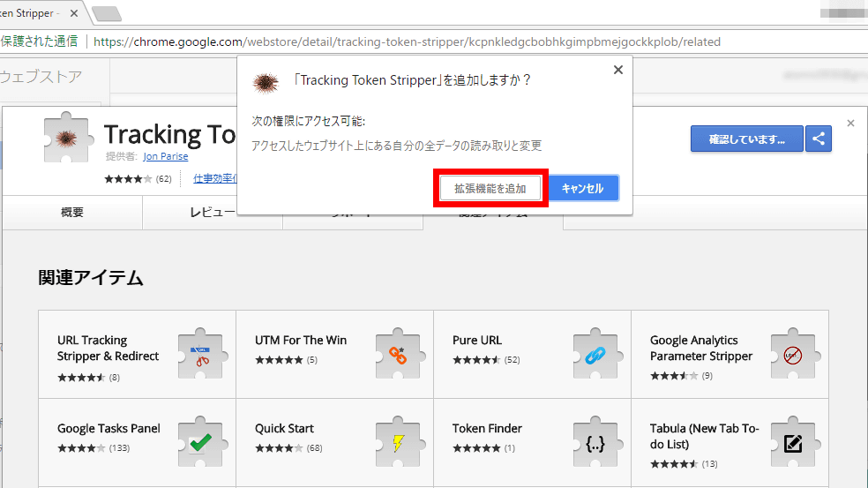The height and width of the screenshot is (488, 868).
Task: Close the Token Stripper browser tab
Action: [x=74, y=12]
